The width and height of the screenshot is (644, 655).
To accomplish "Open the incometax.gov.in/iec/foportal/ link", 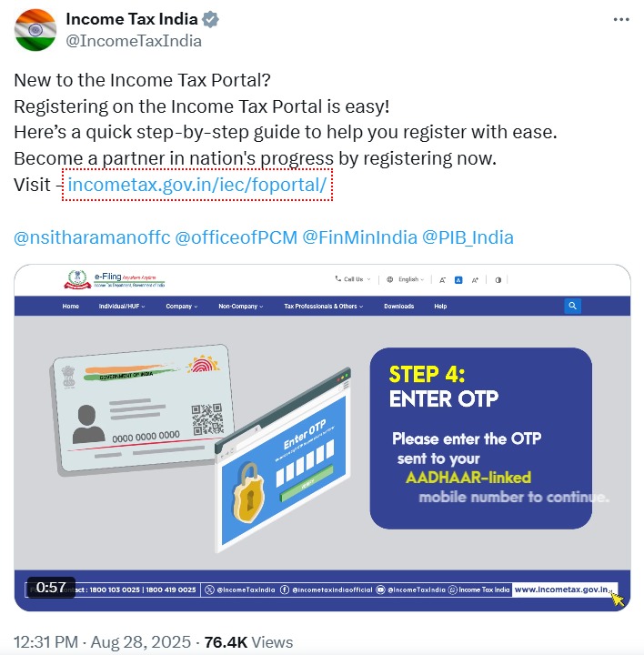I will click(x=197, y=185).
